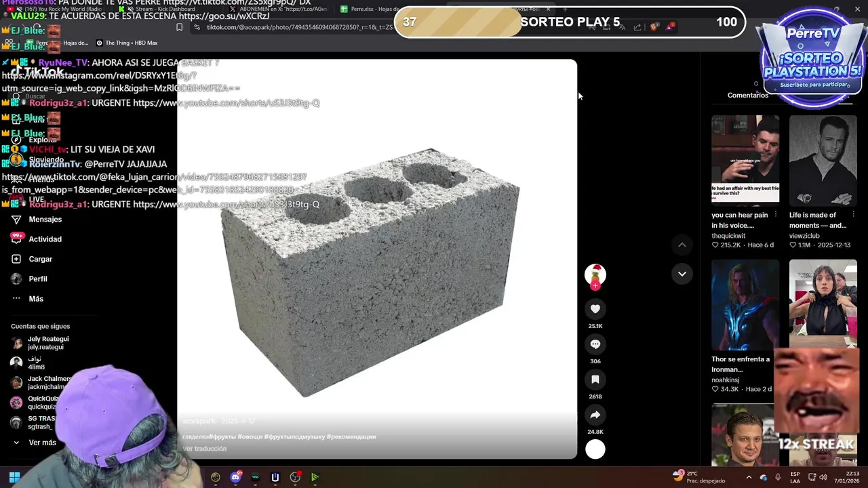The width and height of the screenshot is (868, 488).
Task: Open the ESP LAA language switcher
Action: click(x=795, y=477)
